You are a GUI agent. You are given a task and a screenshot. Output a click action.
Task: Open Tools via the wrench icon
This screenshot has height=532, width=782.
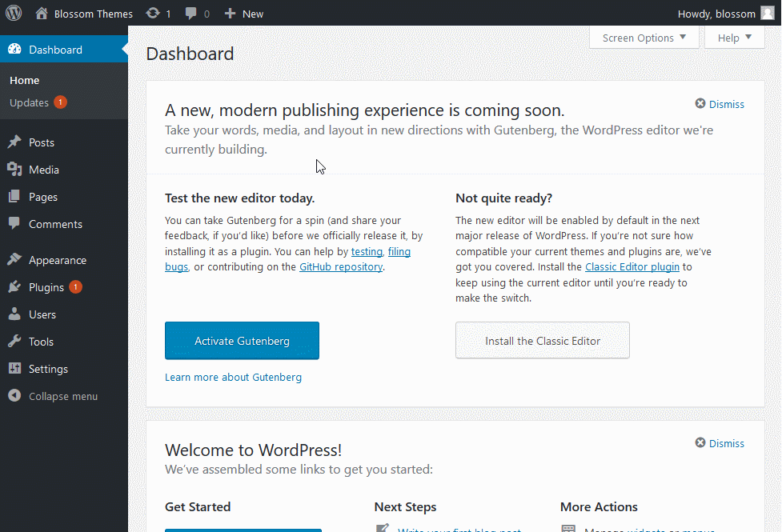[14, 342]
